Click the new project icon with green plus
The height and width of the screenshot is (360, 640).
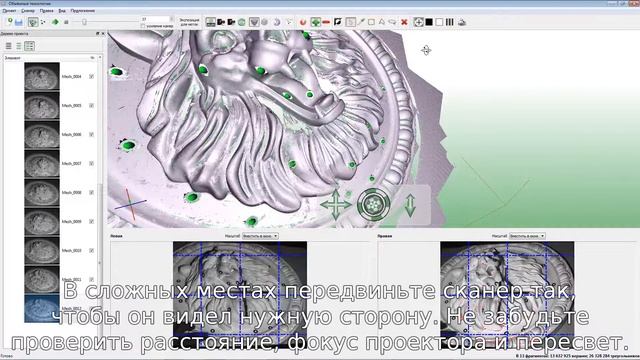pos(9,22)
